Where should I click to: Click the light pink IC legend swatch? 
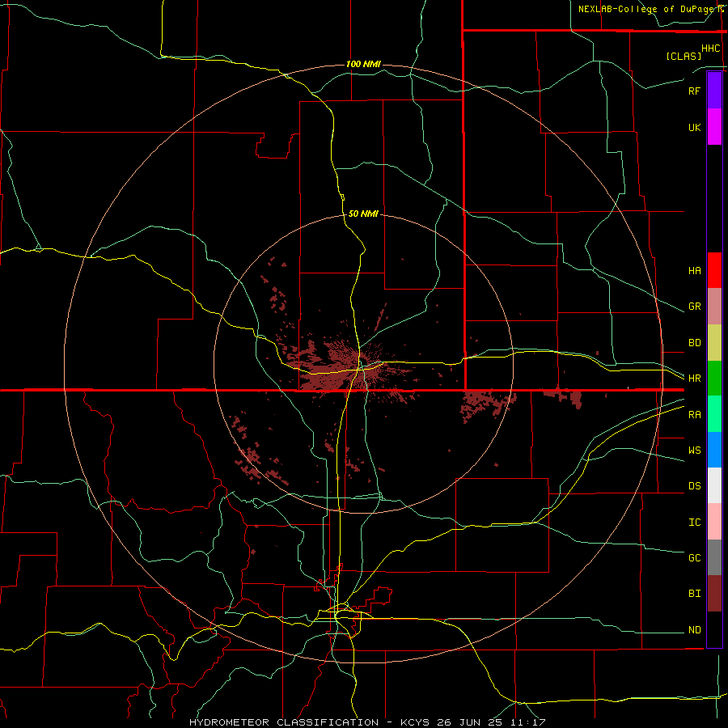pyautogui.click(x=714, y=522)
